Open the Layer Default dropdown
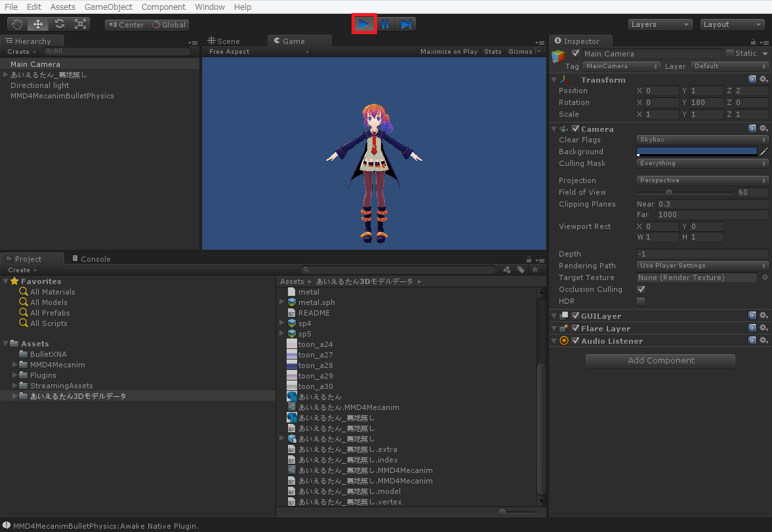The width and height of the screenshot is (772, 532). 729,66
